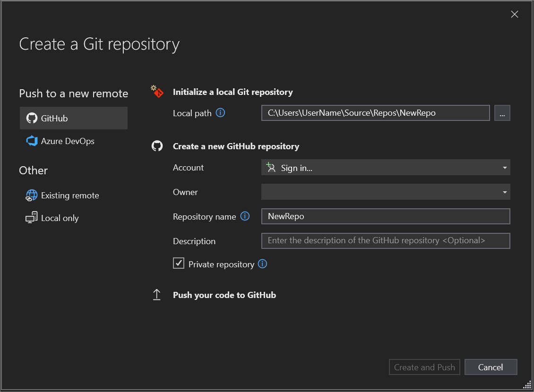The height and width of the screenshot is (392, 534).
Task: Select the Azure DevOps remote option
Action: [68, 141]
